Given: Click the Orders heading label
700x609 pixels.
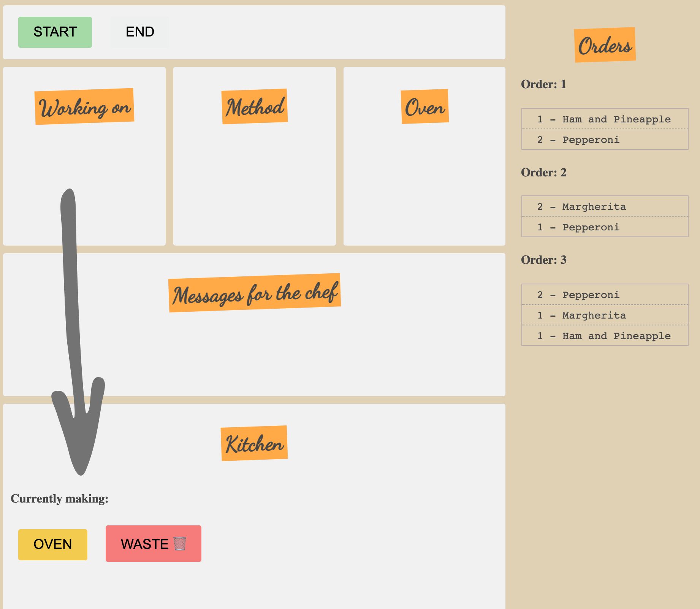Looking at the screenshot, I should pyautogui.click(x=605, y=45).
